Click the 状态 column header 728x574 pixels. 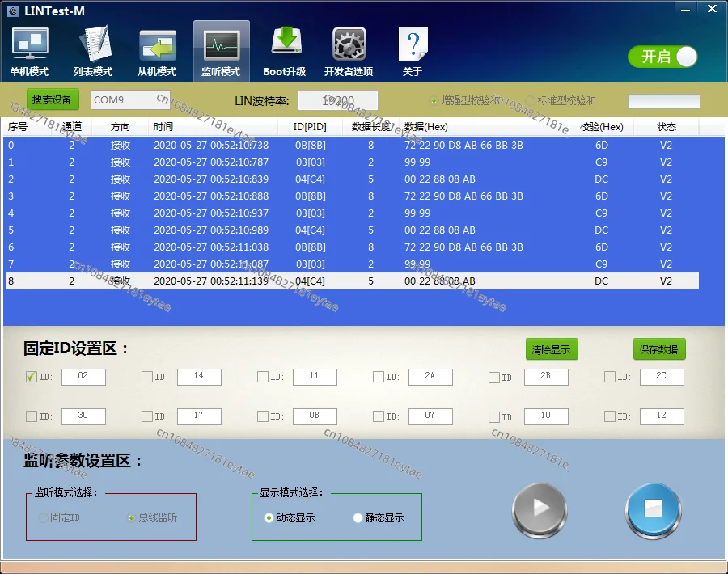667,127
